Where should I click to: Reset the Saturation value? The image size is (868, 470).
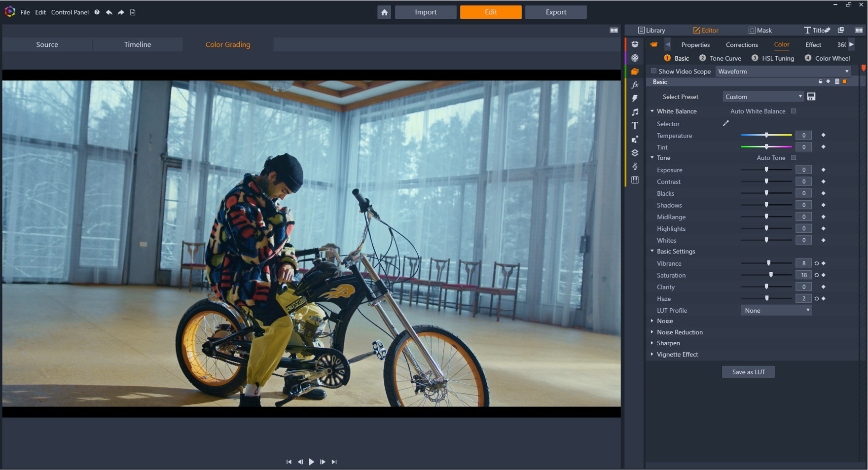pos(816,275)
